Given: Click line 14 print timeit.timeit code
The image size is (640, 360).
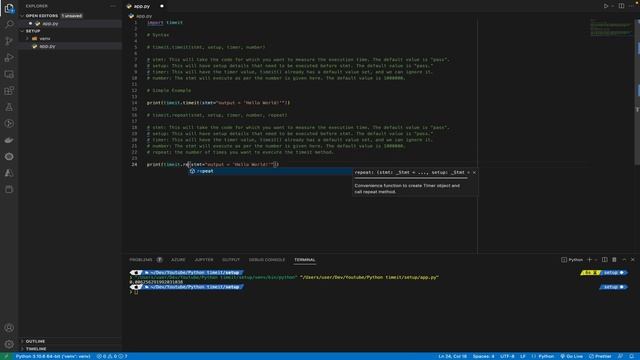Looking at the screenshot, I should point(218,103).
